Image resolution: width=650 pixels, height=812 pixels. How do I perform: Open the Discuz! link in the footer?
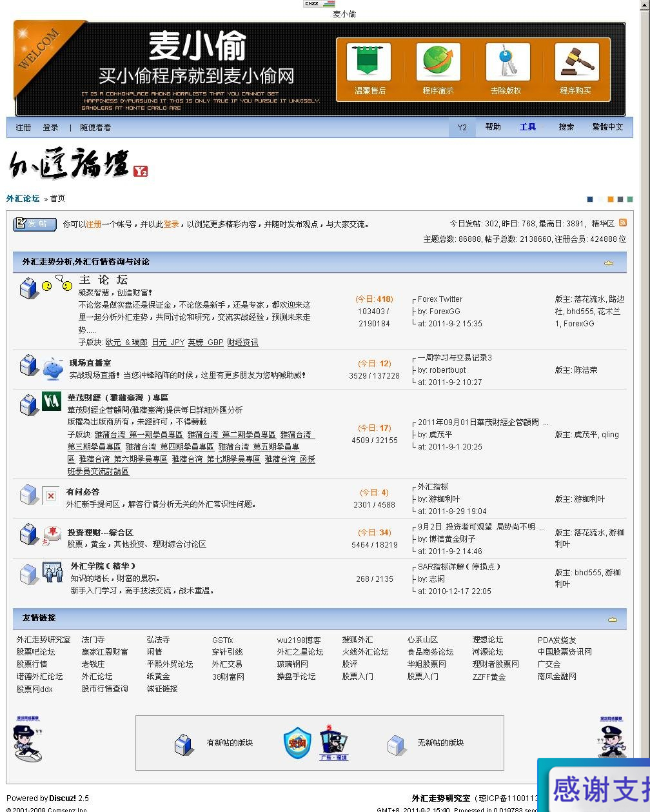[x=63, y=798]
